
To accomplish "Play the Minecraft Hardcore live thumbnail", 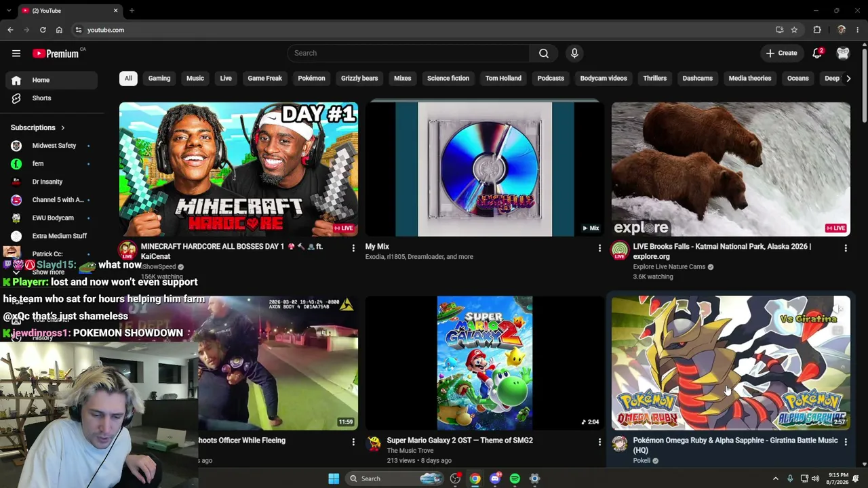I will (x=239, y=169).
